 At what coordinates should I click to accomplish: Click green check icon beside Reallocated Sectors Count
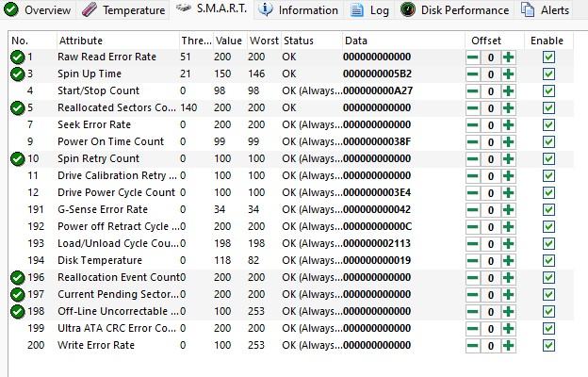(x=17, y=108)
